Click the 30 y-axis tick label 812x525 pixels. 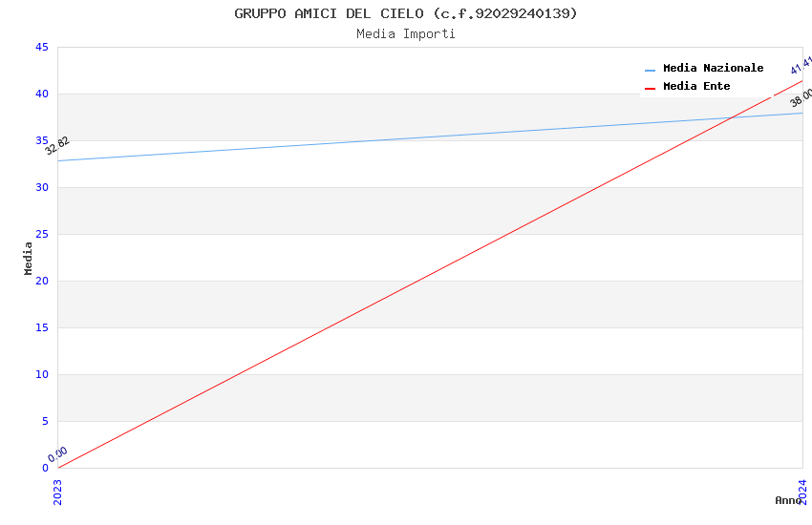(x=42, y=187)
